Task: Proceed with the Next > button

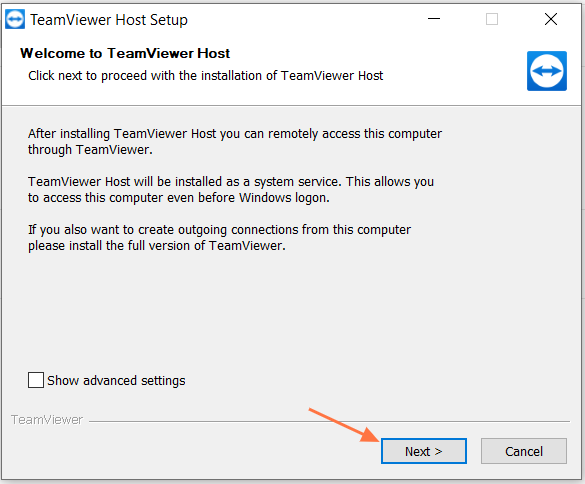Action: (x=424, y=451)
